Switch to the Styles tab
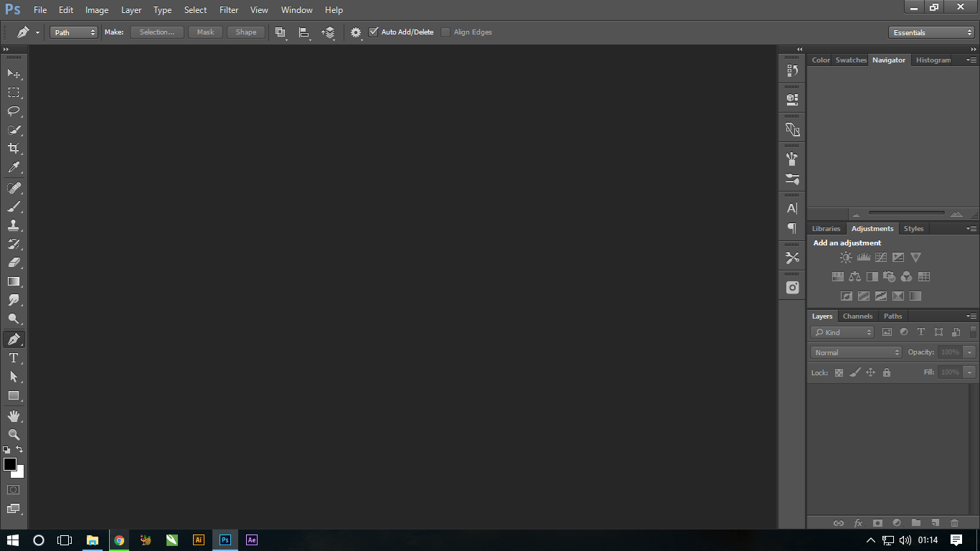Screen dimensions: 980x551 coord(913,229)
